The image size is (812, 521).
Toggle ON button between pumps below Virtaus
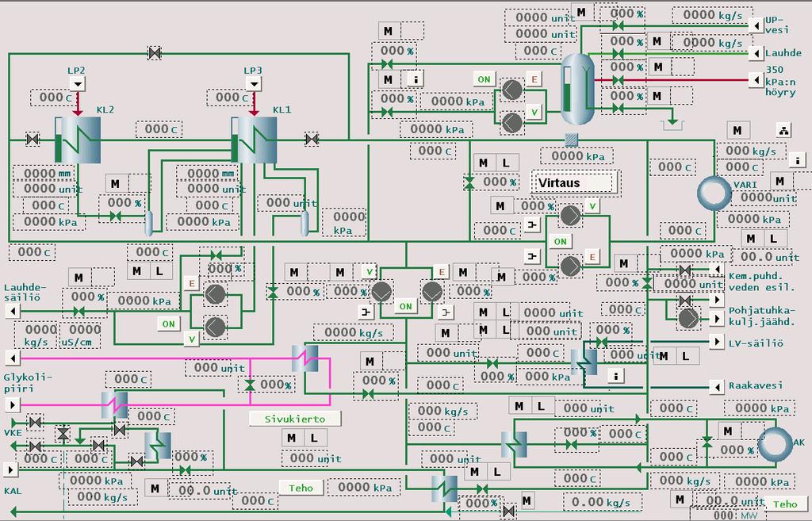pos(561,241)
